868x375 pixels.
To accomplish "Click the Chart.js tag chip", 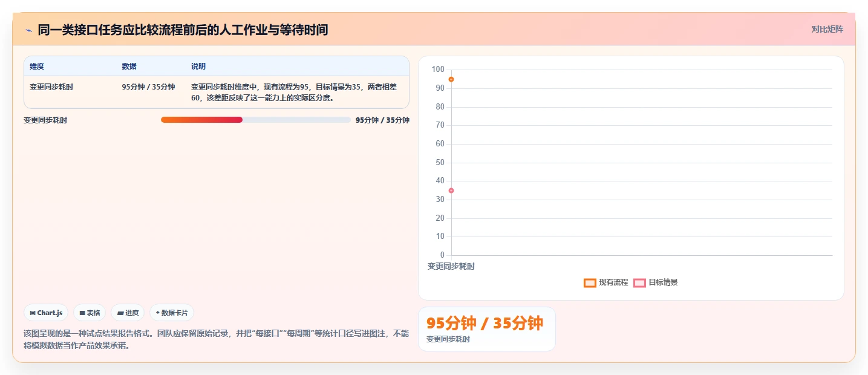I will coord(46,313).
